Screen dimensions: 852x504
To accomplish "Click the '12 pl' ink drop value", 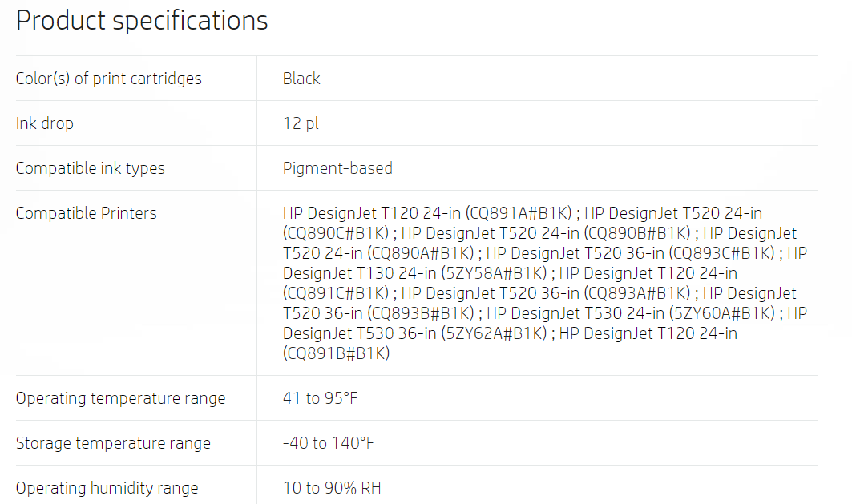I will click(301, 124).
